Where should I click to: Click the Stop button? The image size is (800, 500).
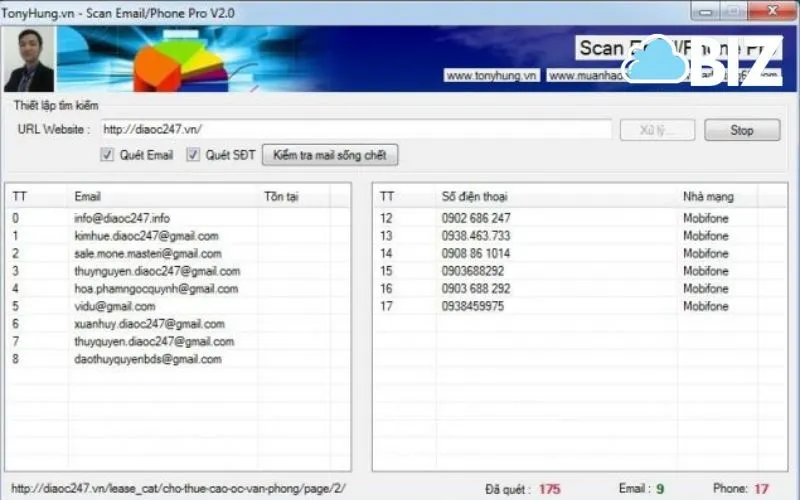[741, 130]
